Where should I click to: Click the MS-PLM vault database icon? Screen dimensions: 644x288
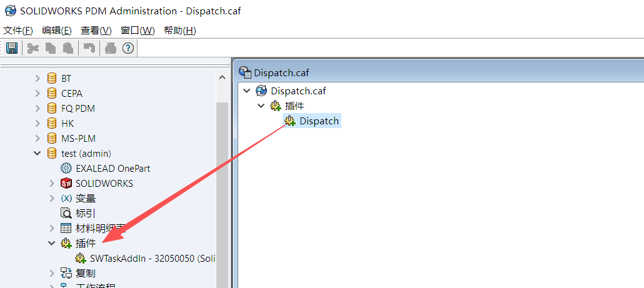pos(52,138)
